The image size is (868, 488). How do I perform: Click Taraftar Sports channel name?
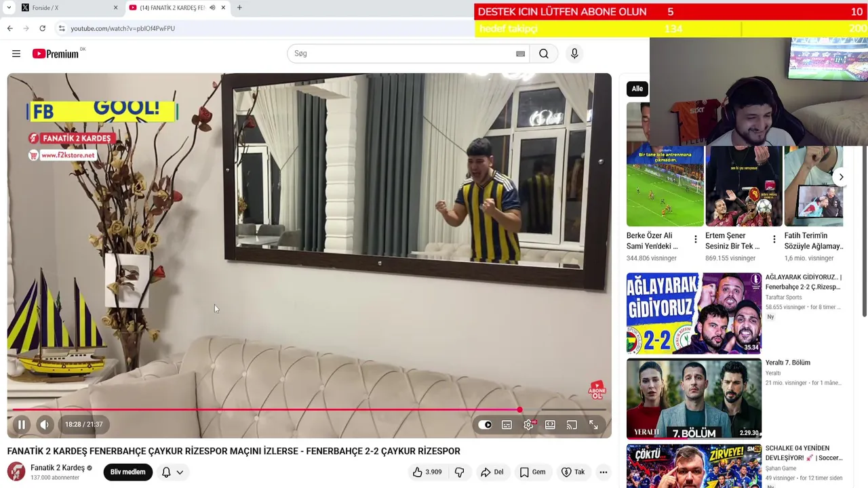(x=784, y=298)
